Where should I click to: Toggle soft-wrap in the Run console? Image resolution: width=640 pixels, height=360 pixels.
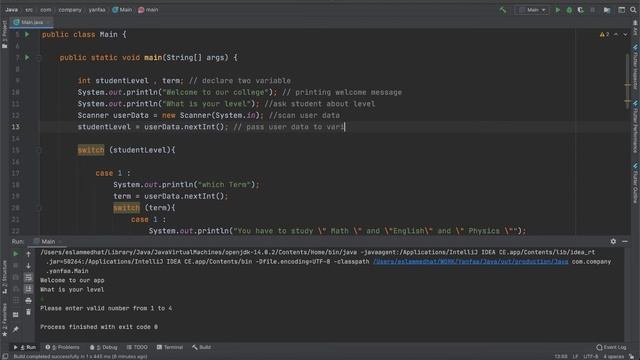point(28,278)
